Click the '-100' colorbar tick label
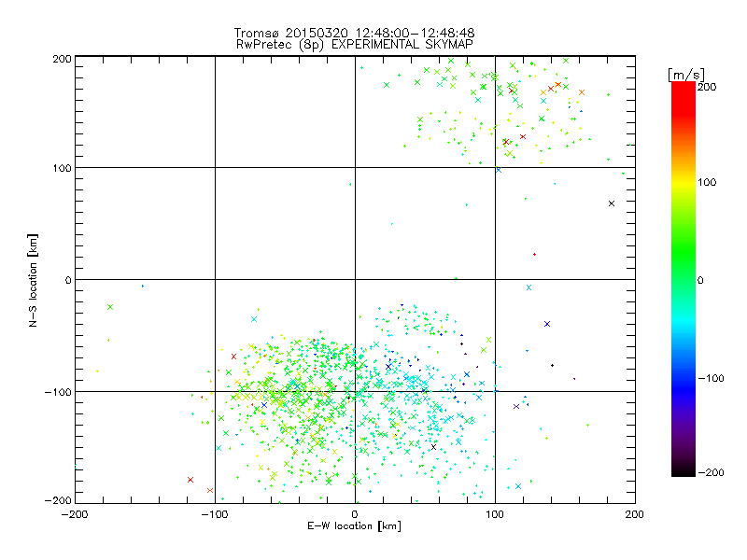Image resolution: width=747 pixels, height=560 pixels. point(711,379)
